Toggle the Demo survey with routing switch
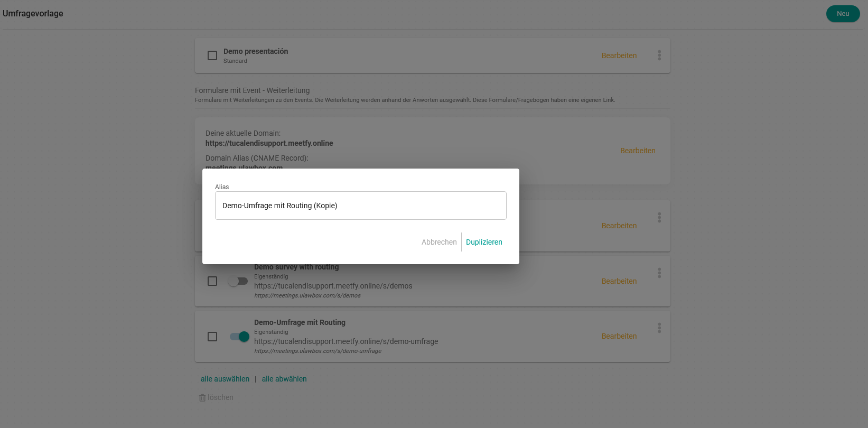Screen dimensions: 868x428 click(238, 281)
